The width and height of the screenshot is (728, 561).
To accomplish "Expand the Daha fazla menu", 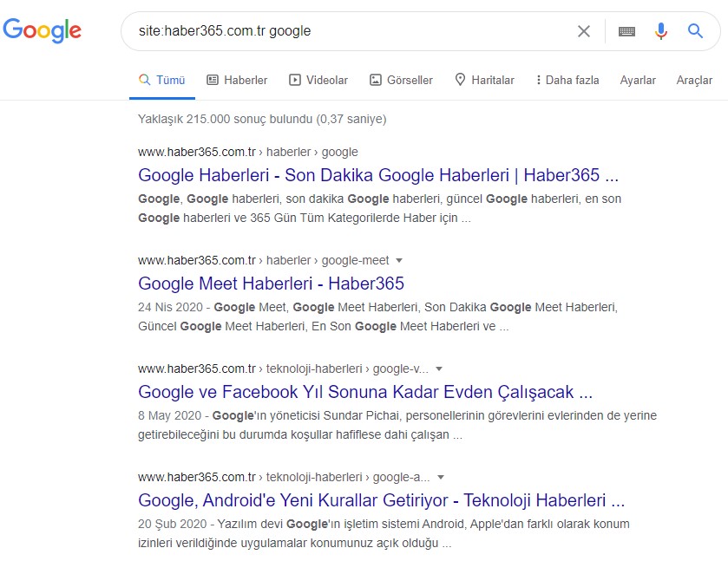I will coord(567,80).
